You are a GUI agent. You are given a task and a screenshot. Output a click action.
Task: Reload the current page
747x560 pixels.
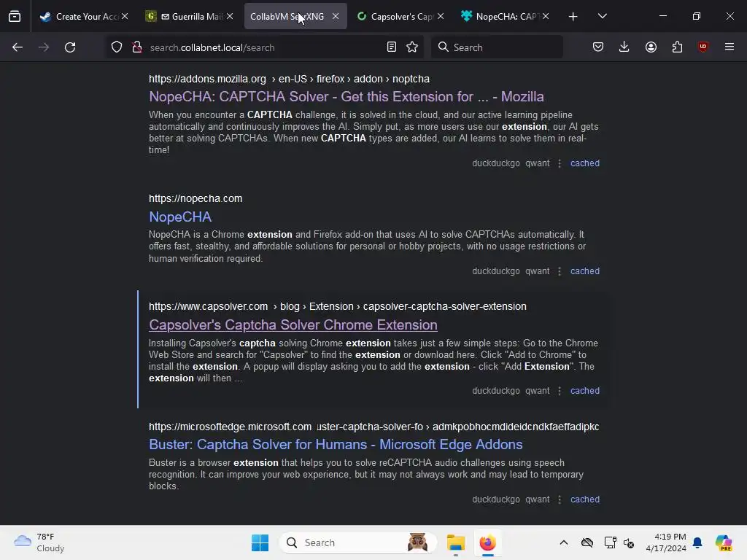coord(70,47)
